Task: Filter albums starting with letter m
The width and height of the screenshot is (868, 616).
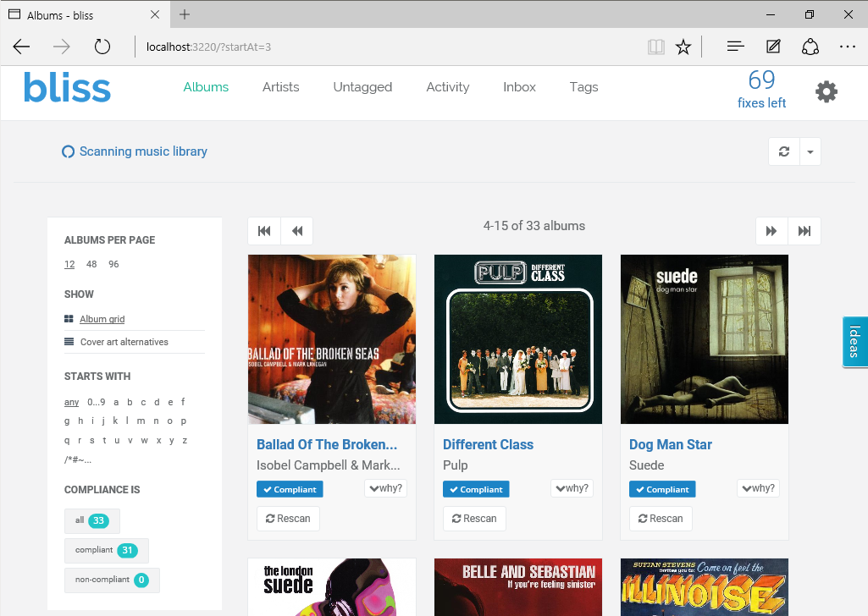Action: [x=141, y=421]
